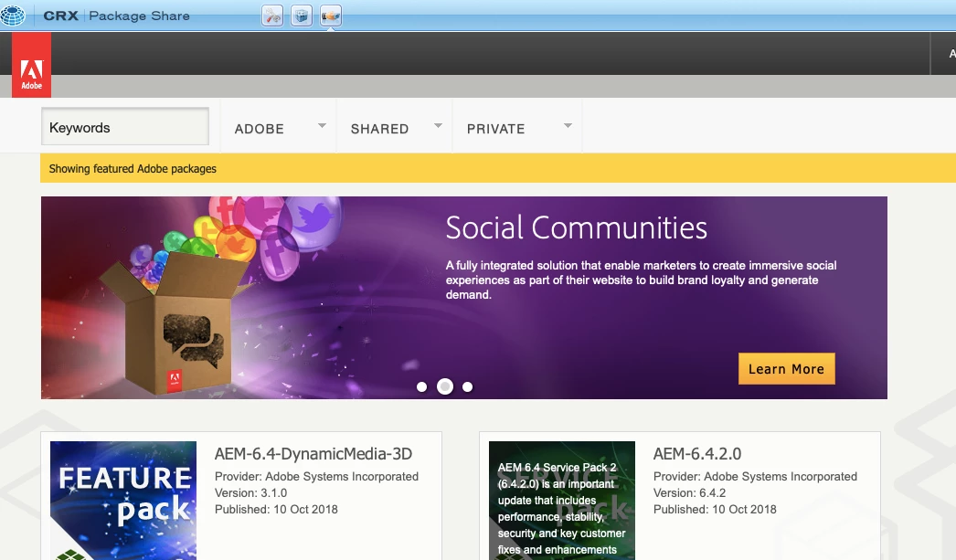Open the AEM-6.4.2.0 package title
The width and height of the screenshot is (956, 560).
tap(696, 454)
